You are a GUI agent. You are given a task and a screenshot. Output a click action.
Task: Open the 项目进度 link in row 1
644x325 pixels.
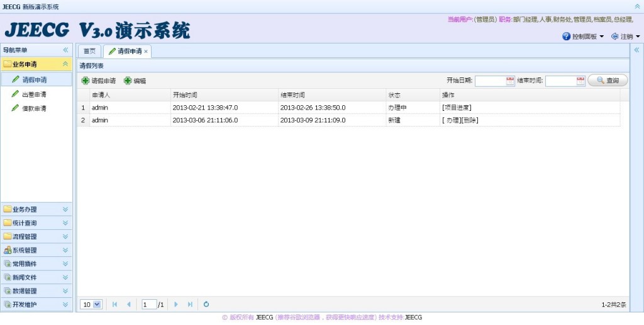[457, 107]
